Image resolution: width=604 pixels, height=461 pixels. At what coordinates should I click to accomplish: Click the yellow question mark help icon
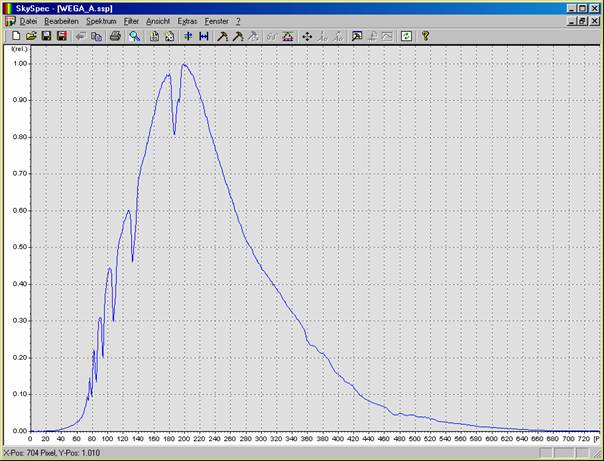pyautogui.click(x=425, y=36)
